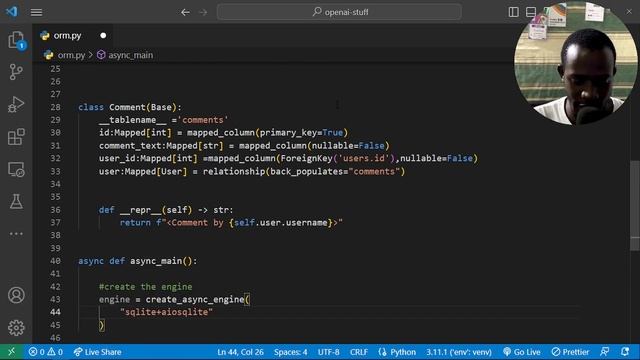This screenshot has height=360, width=640.
Task: Open Problems errors and warnings counter
Action: click(x=46, y=352)
